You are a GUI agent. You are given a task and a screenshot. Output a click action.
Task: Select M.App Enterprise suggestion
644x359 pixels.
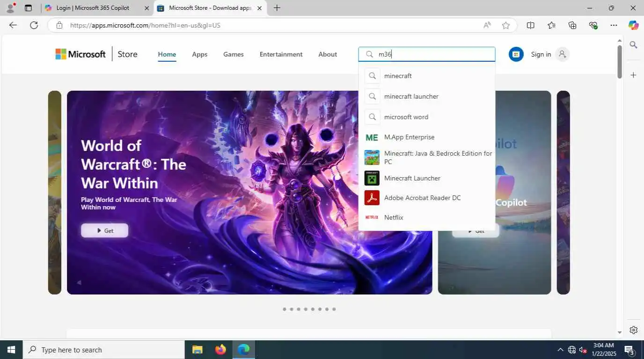[427, 137]
